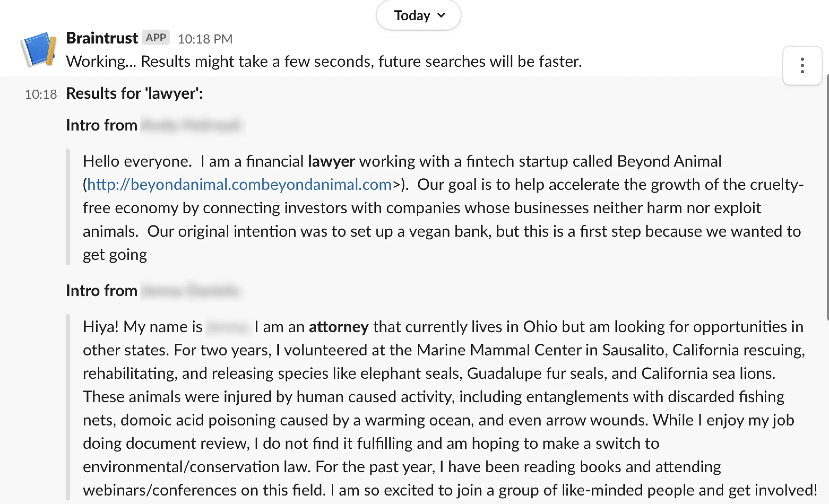Click the Results for 'lawyer' heading
This screenshot has width=829, height=504.
(135, 93)
